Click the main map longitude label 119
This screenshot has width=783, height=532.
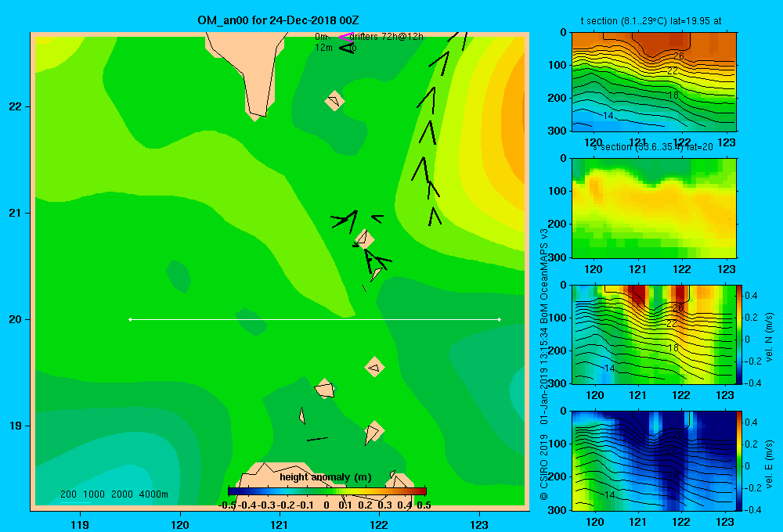click(x=80, y=524)
